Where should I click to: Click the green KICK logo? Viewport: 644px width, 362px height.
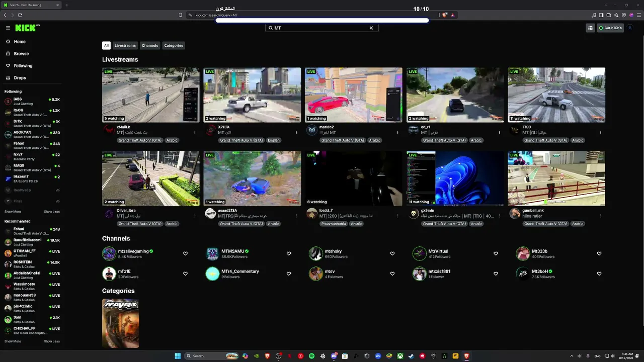27,28
